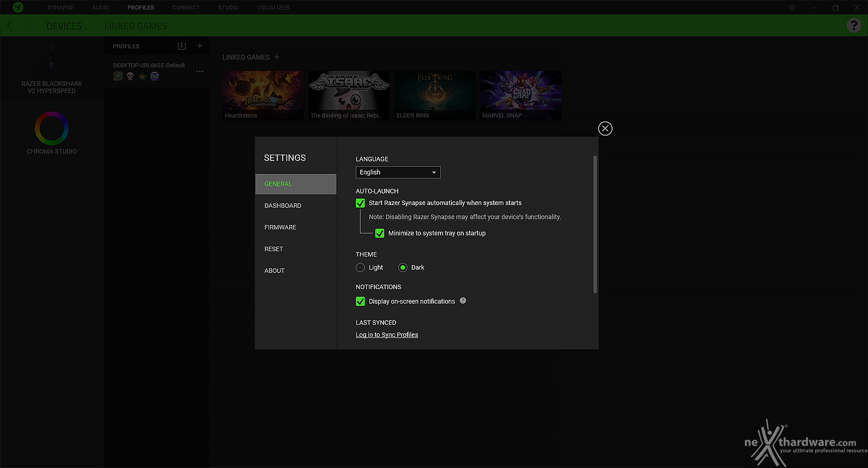Select the ELDEN RING game thumbnail

(x=435, y=95)
